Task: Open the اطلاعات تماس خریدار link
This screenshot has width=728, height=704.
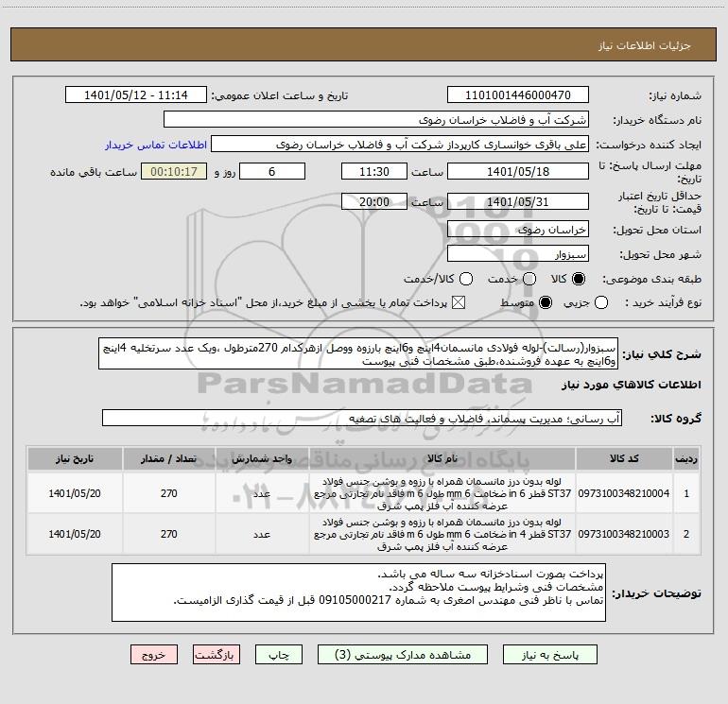Action: [x=156, y=145]
